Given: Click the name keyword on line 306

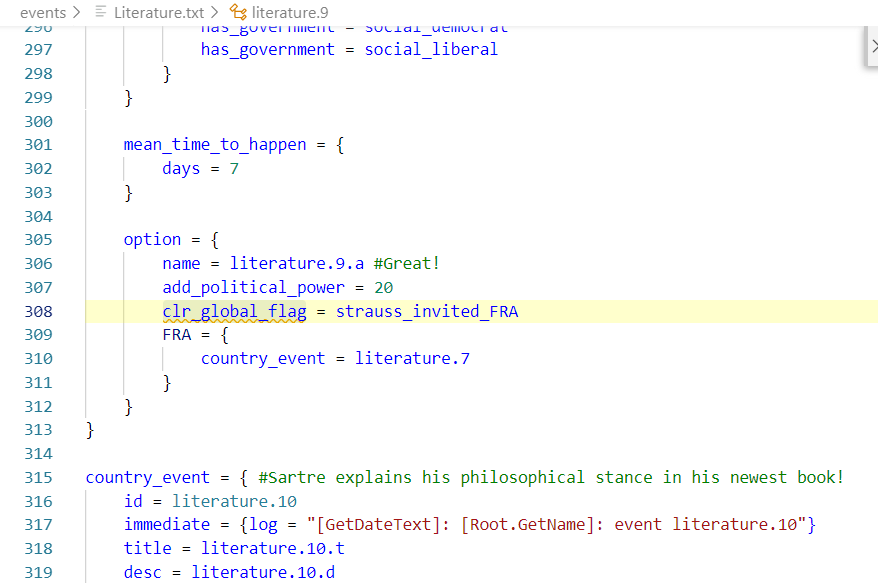Looking at the screenshot, I should pyautogui.click(x=181, y=263).
